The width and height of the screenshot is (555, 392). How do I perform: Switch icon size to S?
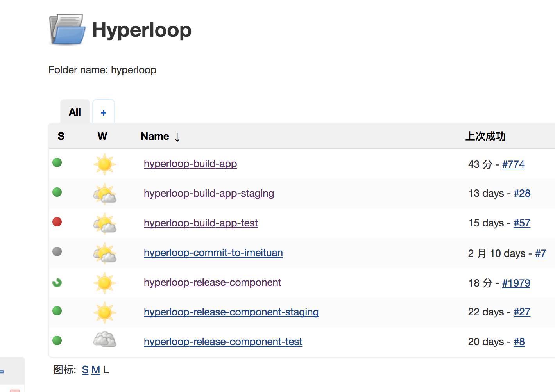(x=85, y=370)
